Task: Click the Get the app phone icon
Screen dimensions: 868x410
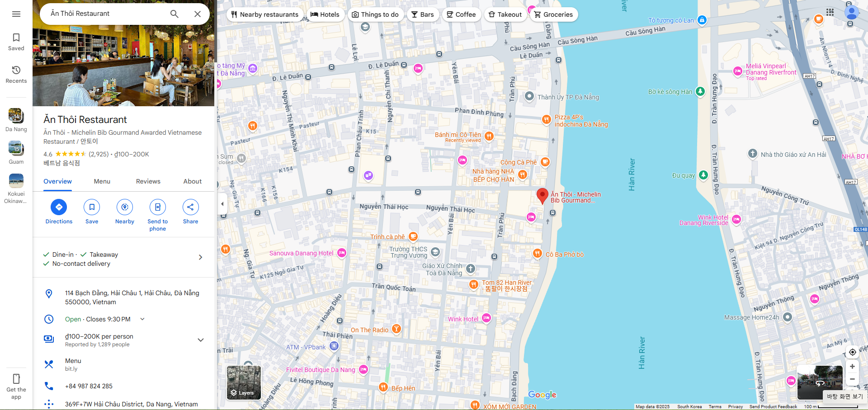Action: pyautogui.click(x=16, y=379)
